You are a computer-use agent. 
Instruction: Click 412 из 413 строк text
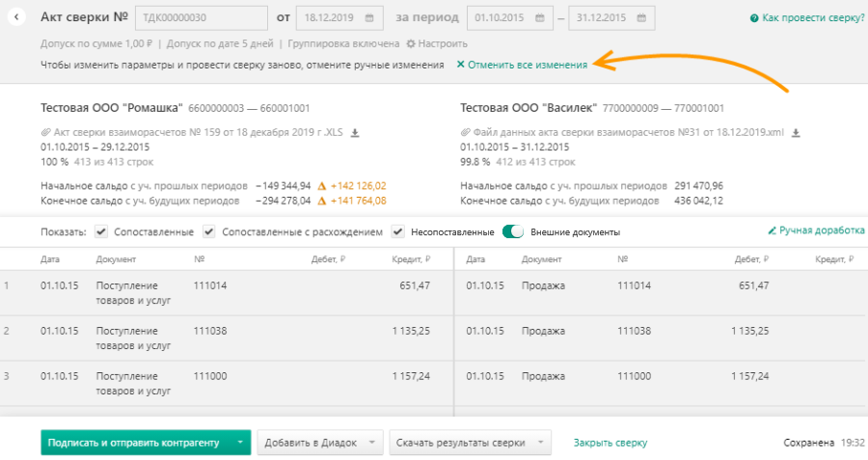coord(536,162)
